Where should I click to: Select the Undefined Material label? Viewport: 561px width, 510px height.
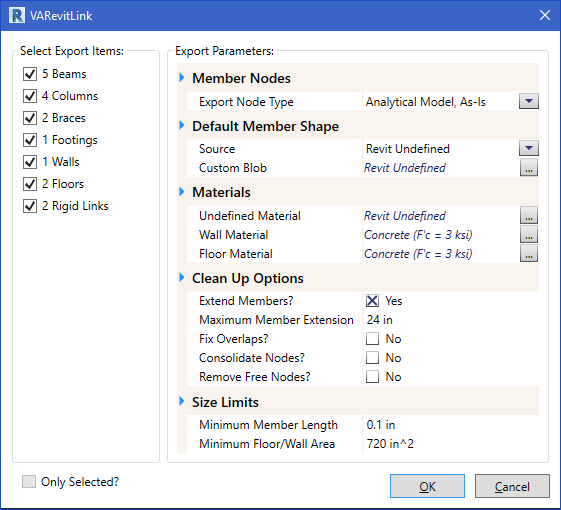tap(250, 216)
